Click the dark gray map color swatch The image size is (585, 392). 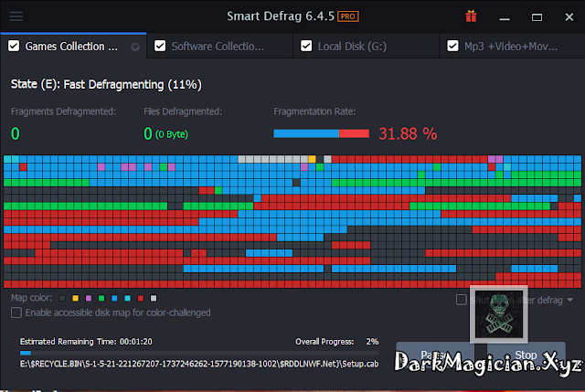[63, 298]
